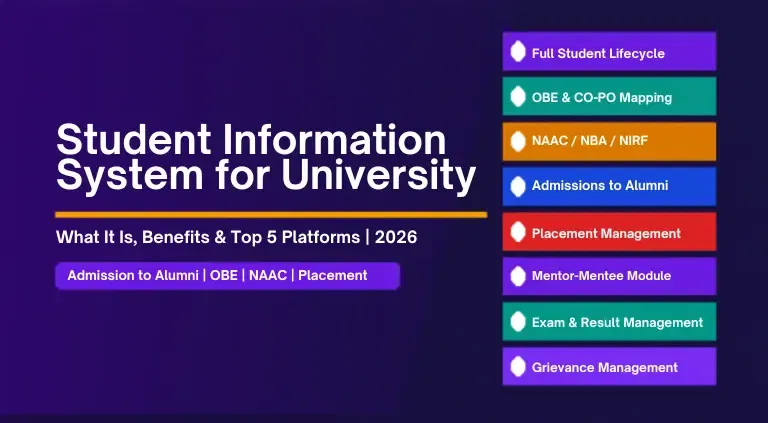Click the Student Information System for University title

tap(266, 158)
